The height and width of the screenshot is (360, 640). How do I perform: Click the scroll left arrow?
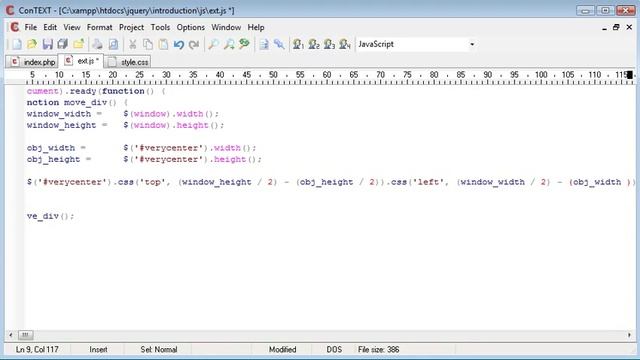tap(11, 335)
